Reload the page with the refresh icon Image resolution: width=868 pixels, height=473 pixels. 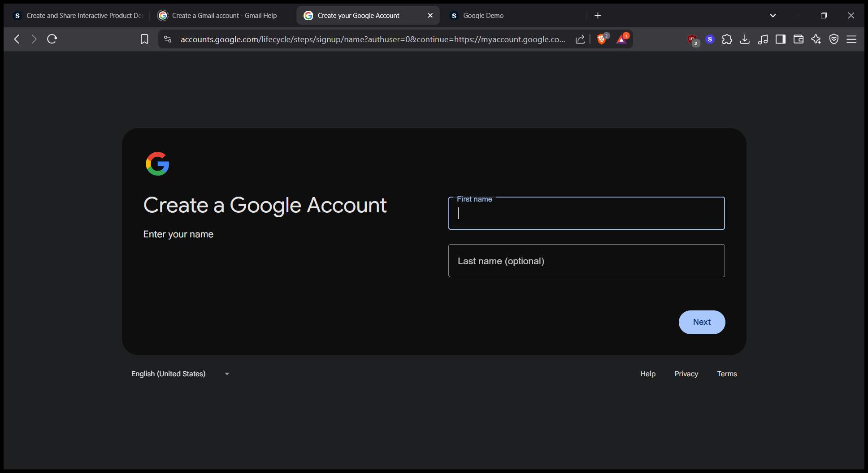click(x=52, y=39)
